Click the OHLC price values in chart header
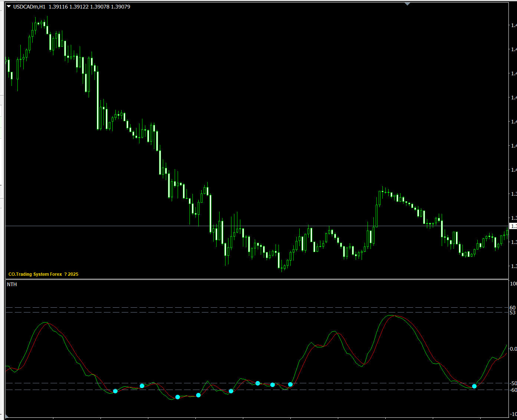 click(x=89, y=7)
